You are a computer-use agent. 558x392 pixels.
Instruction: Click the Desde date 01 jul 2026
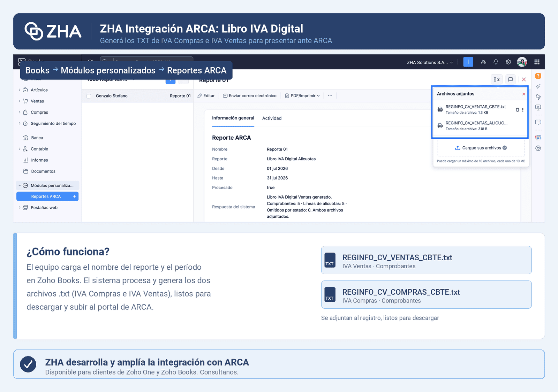tap(277, 169)
